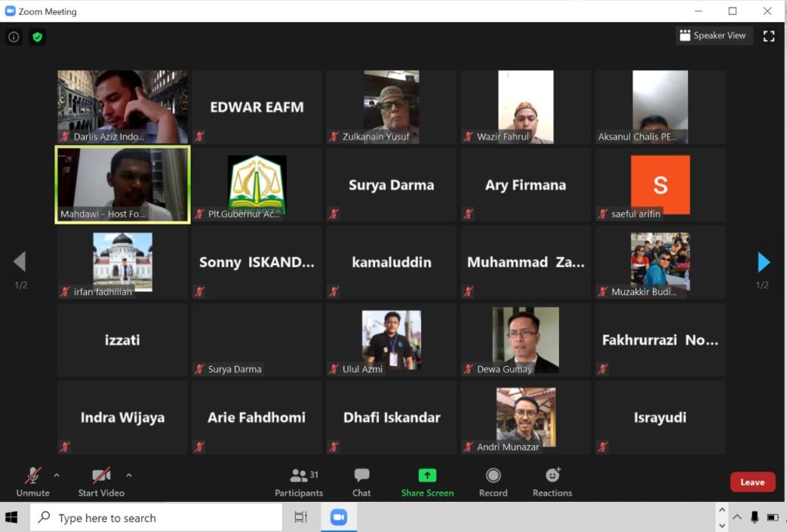
Task: Click the Share Screen button
Action: (x=427, y=482)
